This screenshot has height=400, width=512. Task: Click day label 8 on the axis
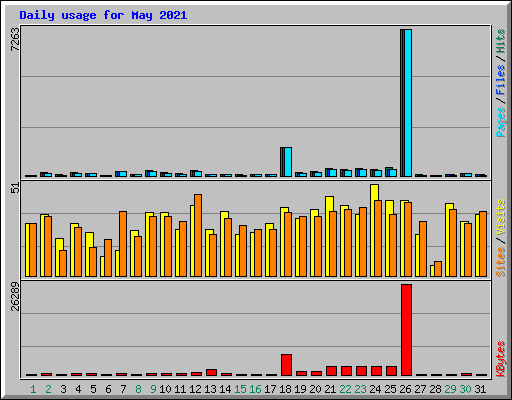[138, 389]
